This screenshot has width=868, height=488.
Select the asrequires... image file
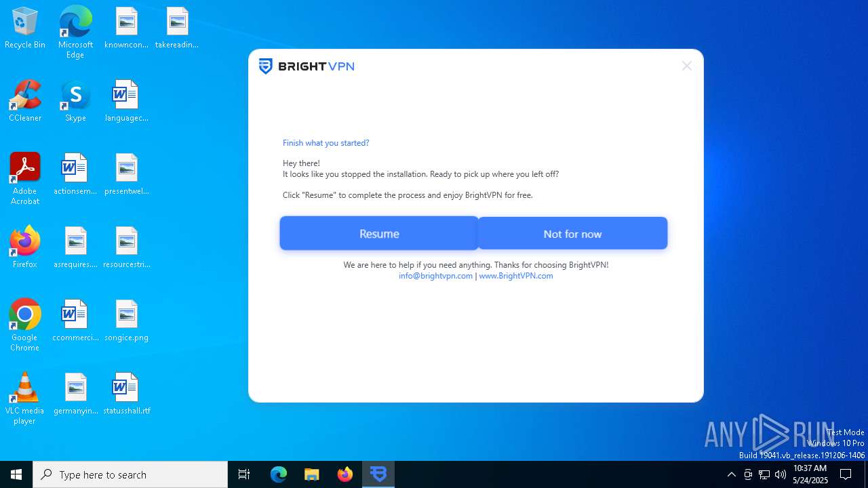click(75, 248)
